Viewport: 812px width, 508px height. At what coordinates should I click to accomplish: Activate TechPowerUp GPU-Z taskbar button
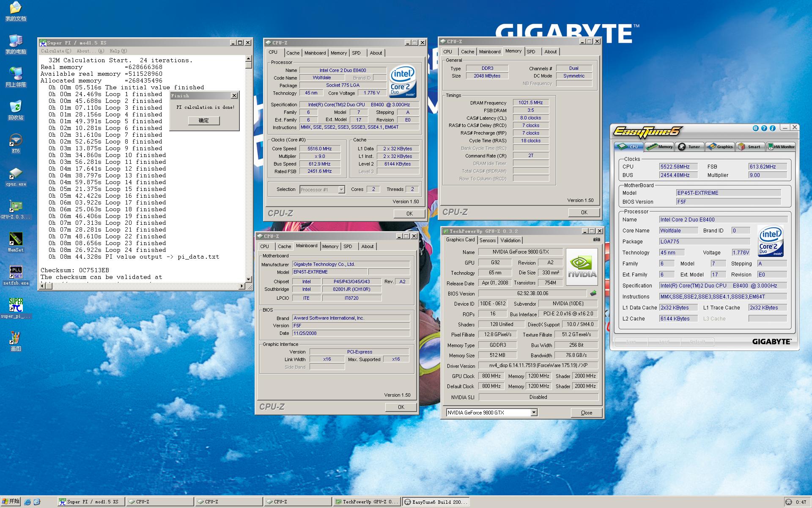click(366, 502)
